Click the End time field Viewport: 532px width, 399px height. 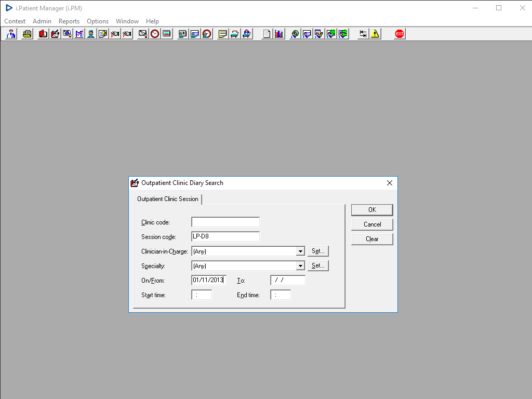tap(281, 295)
